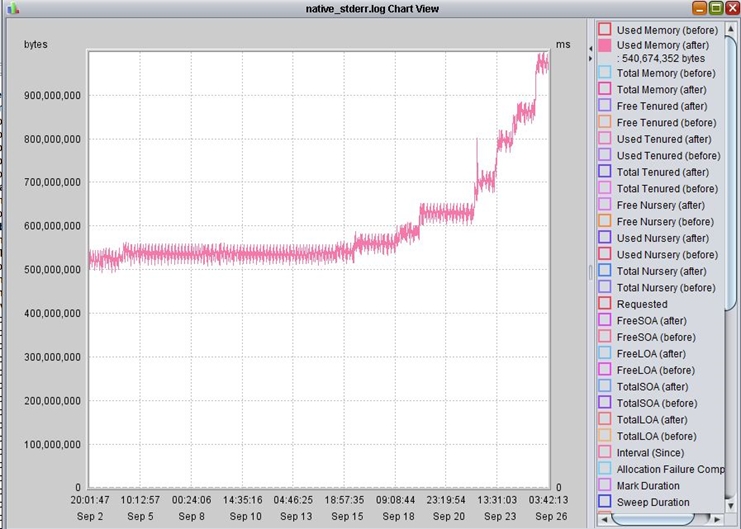Viewport: 741px width, 529px height.
Task: Click the 540,674,352 bytes value label
Action: 661,59
